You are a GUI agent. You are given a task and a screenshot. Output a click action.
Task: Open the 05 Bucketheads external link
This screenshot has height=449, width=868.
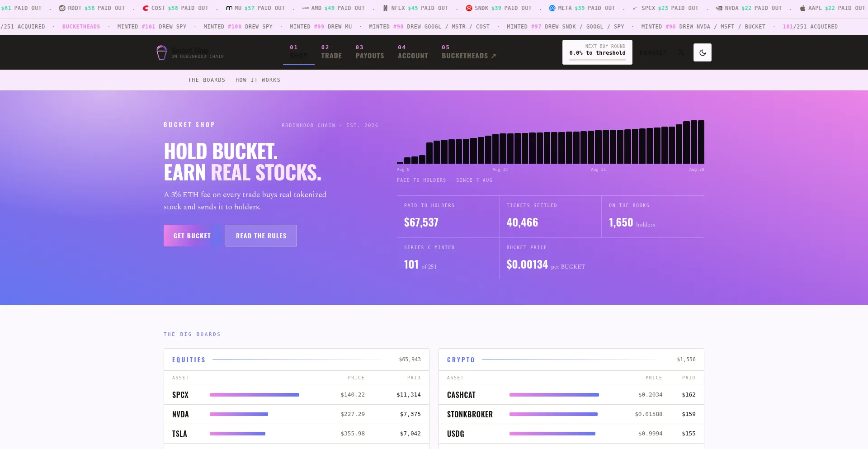(469, 52)
